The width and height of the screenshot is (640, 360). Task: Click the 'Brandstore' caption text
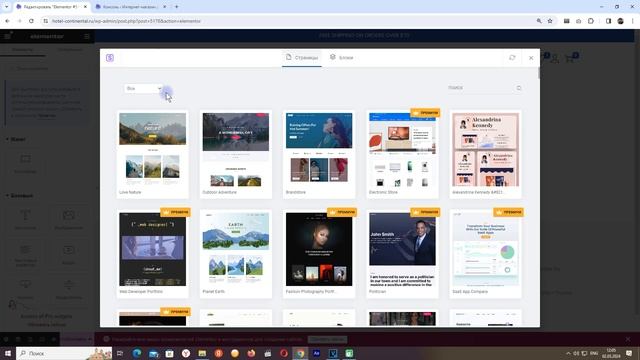[x=296, y=192]
